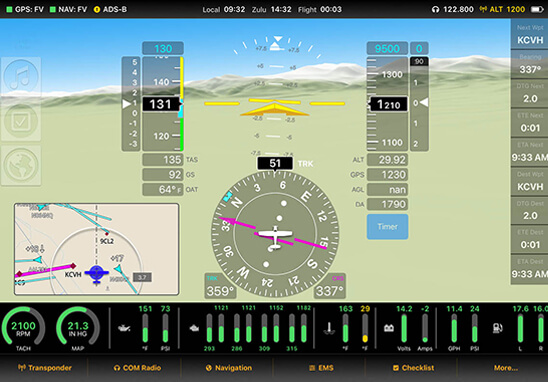Screen dimensions: 548x382
Task: Tap the Zulu 14:32 clock
Action: pos(272,9)
